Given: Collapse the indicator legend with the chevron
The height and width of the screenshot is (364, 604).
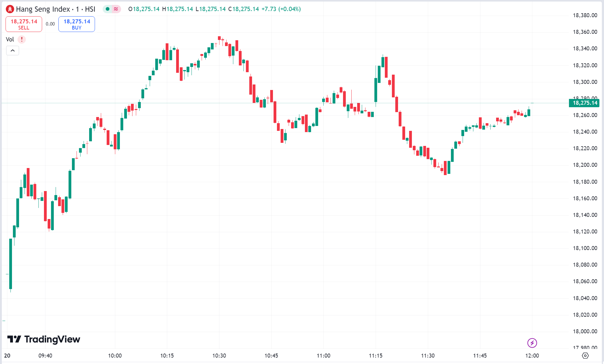Looking at the screenshot, I should (x=13, y=50).
